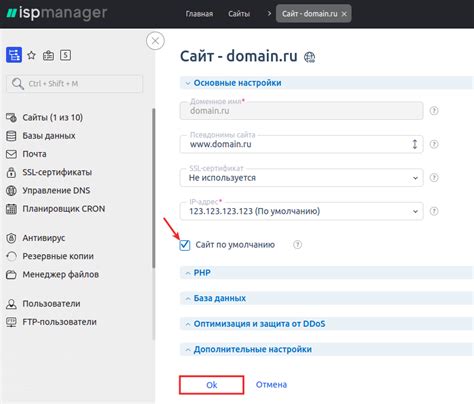Click the globe icon beside the domain.ru title
This screenshot has width=474, height=404.
pyautogui.click(x=309, y=57)
